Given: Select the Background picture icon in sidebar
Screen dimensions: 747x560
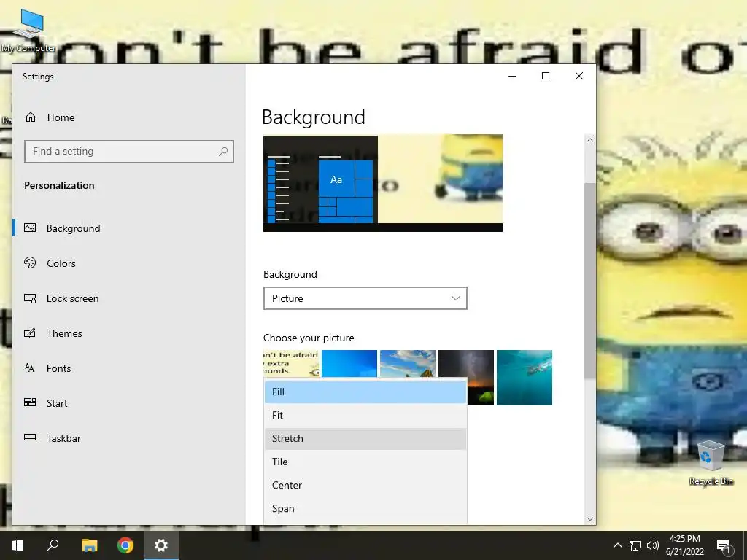Looking at the screenshot, I should (30, 228).
